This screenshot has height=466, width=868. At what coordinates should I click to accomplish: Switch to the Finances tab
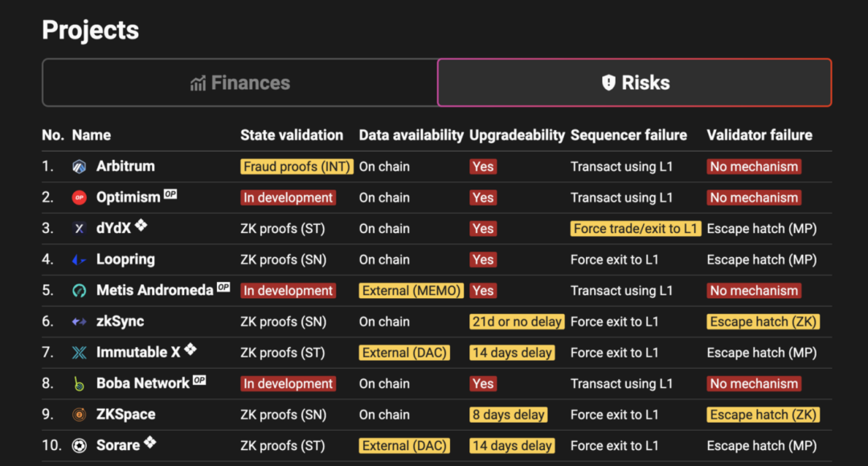point(240,83)
